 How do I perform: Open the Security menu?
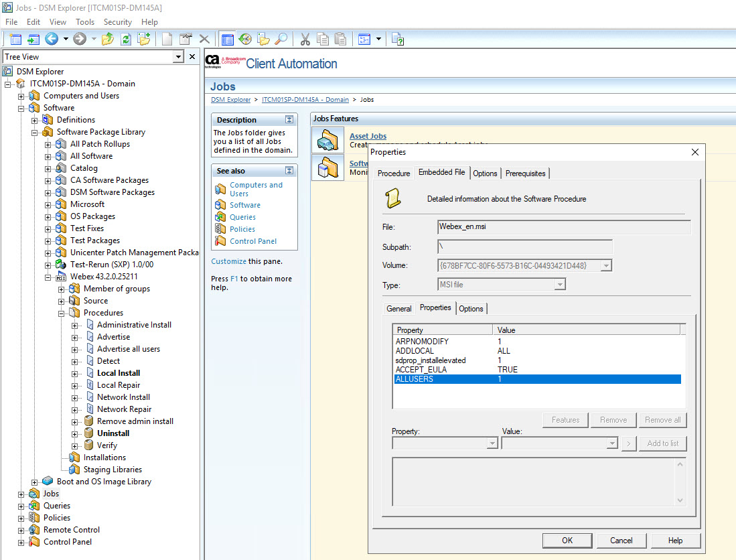pyautogui.click(x=117, y=22)
